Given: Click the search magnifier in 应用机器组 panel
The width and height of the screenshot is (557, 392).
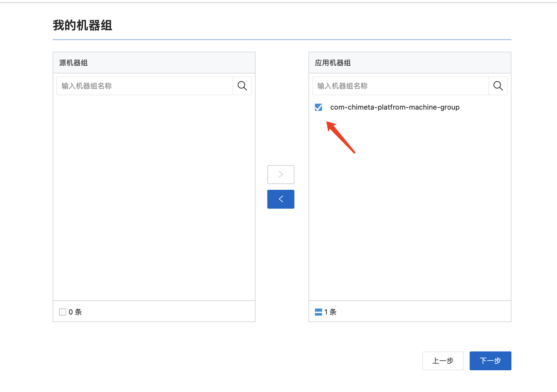Looking at the screenshot, I should point(498,86).
